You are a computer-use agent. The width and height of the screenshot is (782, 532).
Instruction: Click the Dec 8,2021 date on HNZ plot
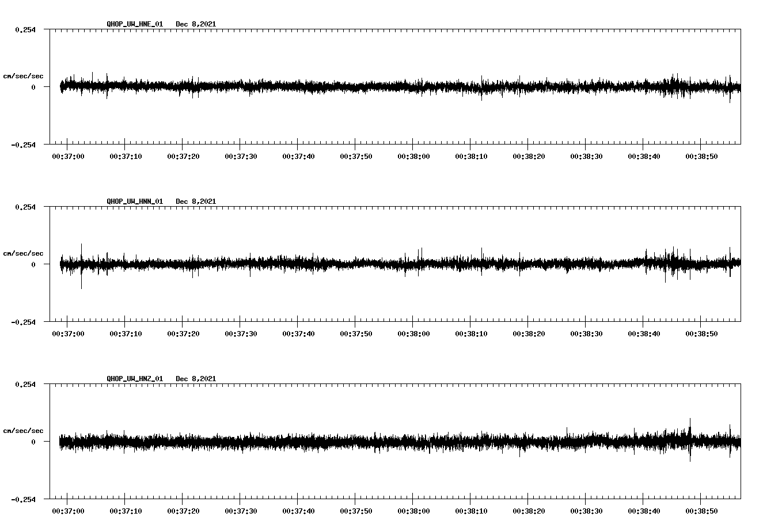pyautogui.click(x=196, y=379)
